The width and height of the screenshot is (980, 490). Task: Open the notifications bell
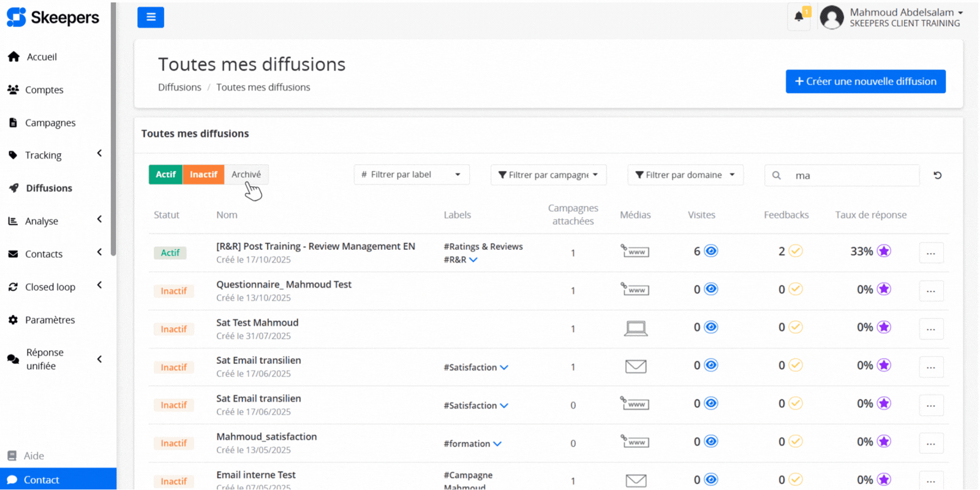click(799, 17)
